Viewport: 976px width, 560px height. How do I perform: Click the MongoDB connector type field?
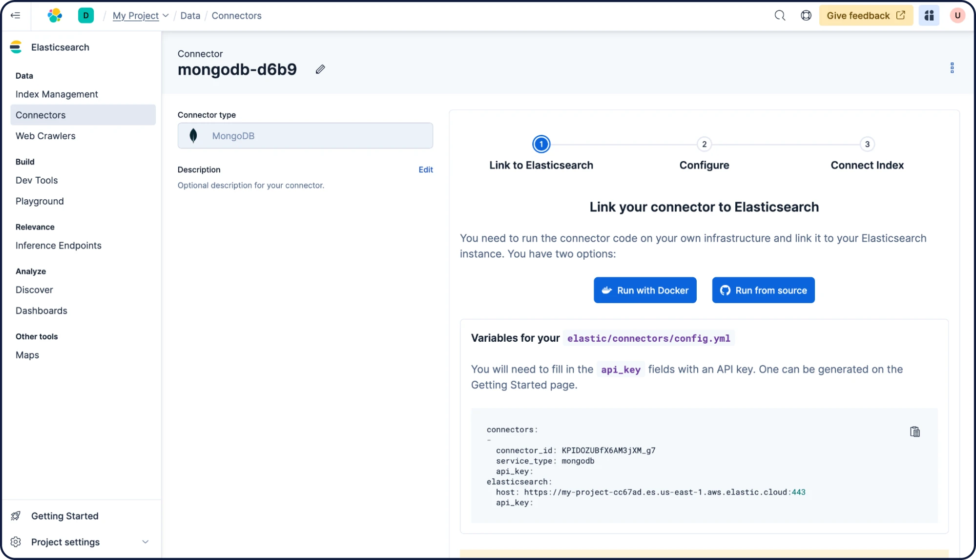305,136
